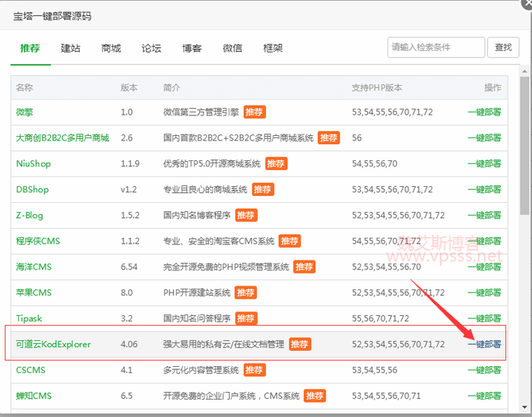This screenshot has height=417, width=532.
Task: Open the 微信 tab
Action: (232, 48)
